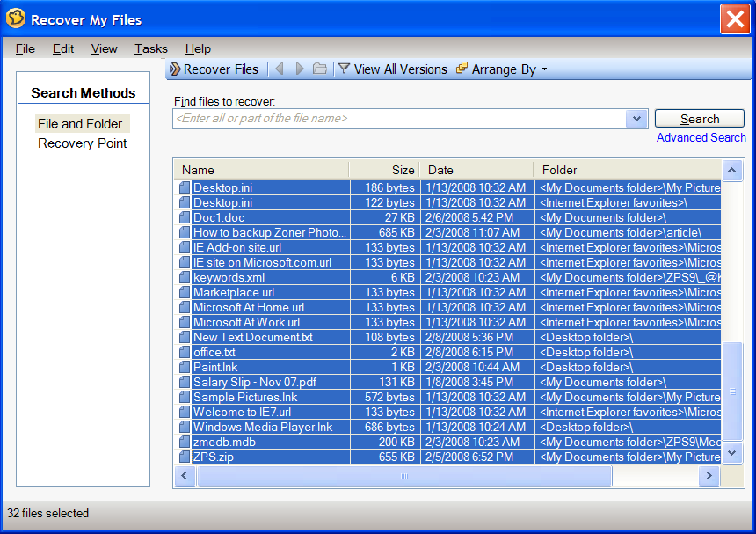Click the file icon next to Doc1.doc
The image size is (756, 534).
tap(185, 217)
